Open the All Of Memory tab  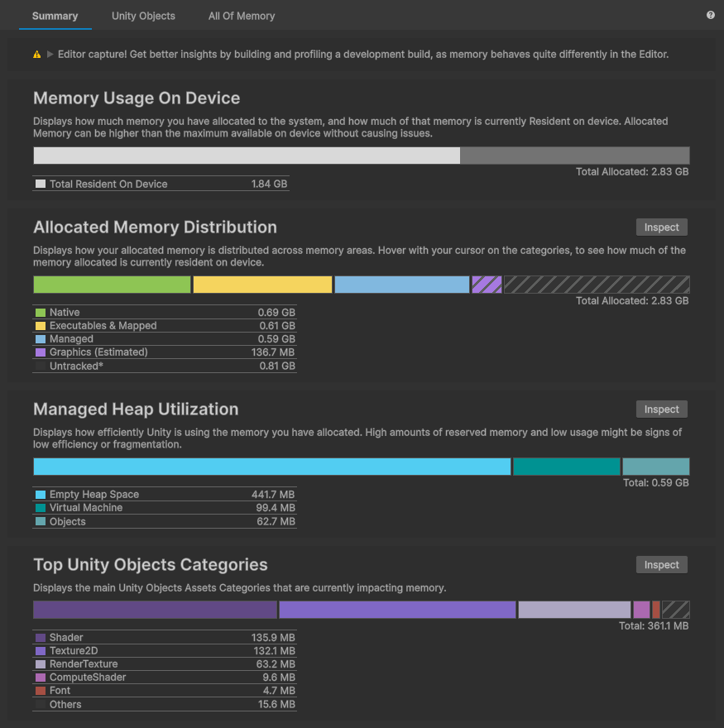[242, 16]
